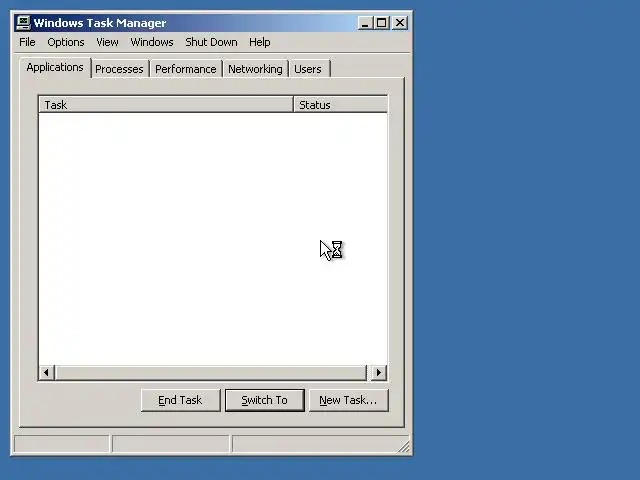Viewport: 640px width, 480px height.
Task: Close the Windows Task Manager window
Action: pyautogui.click(x=400, y=23)
